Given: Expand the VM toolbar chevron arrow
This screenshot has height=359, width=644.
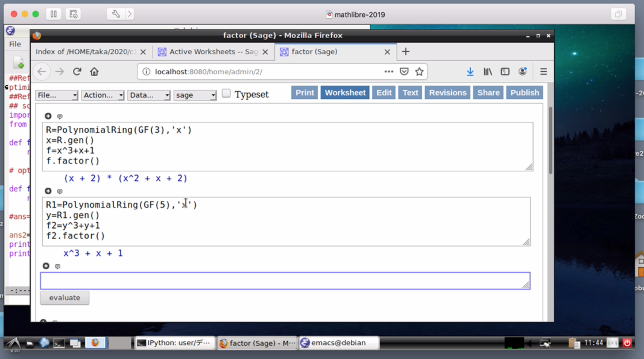Looking at the screenshot, I should 130,14.
